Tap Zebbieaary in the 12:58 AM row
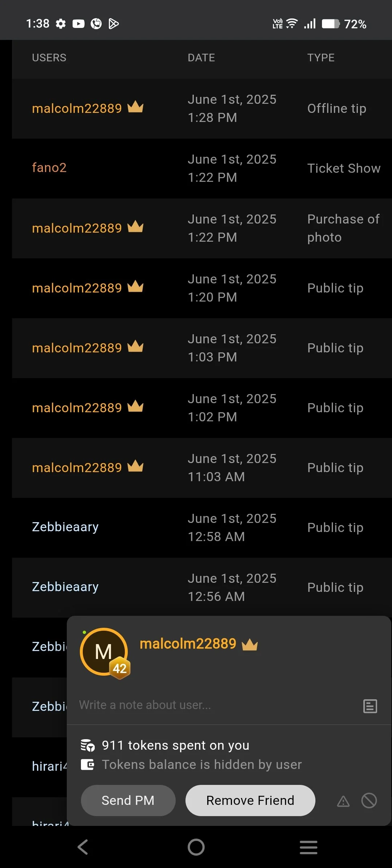Screen dimensions: 392x868 point(65,527)
